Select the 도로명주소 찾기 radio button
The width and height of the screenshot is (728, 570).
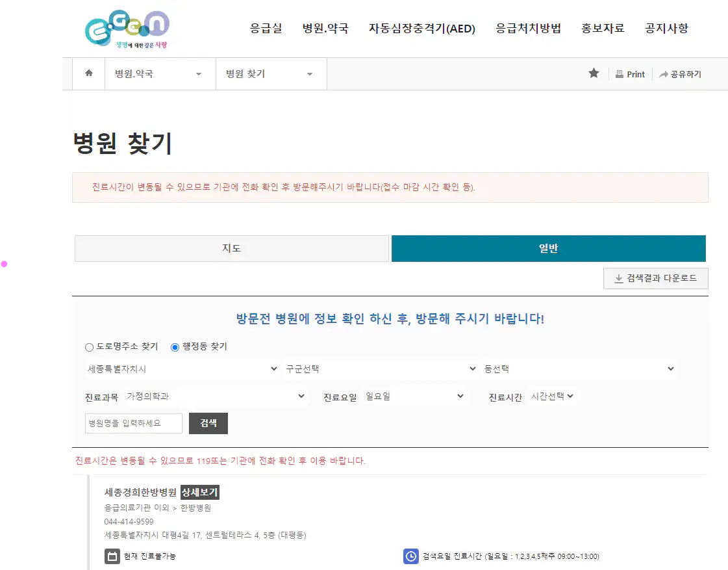(x=89, y=346)
